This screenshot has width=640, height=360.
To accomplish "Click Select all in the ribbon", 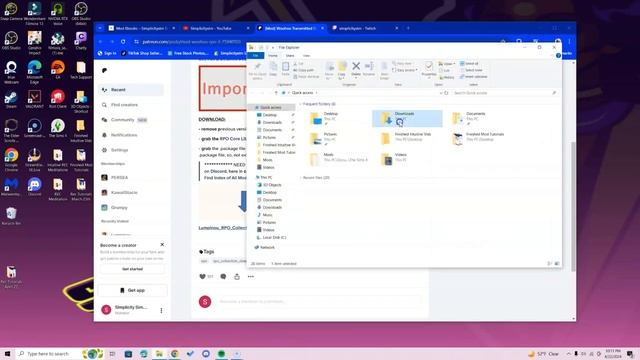I will pyautogui.click(x=469, y=64).
